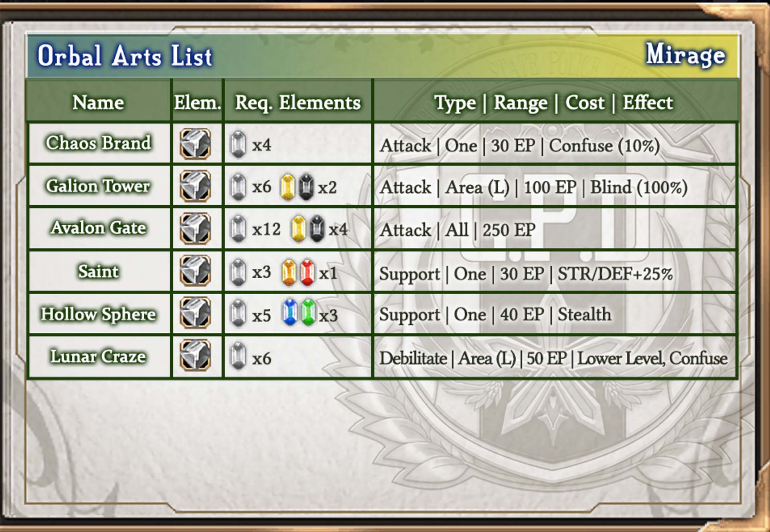Image resolution: width=770 pixels, height=532 pixels.
Task: Click the Name column header
Action: (x=98, y=102)
